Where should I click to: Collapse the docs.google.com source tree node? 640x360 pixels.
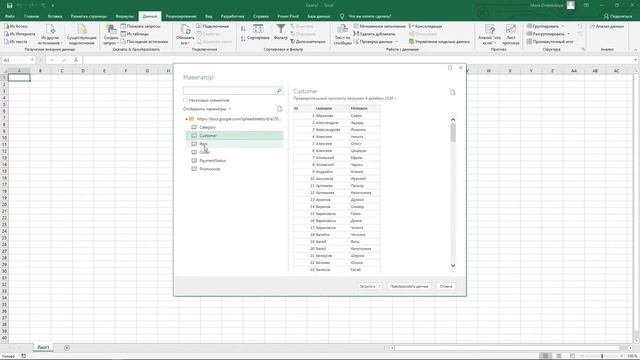(187, 119)
